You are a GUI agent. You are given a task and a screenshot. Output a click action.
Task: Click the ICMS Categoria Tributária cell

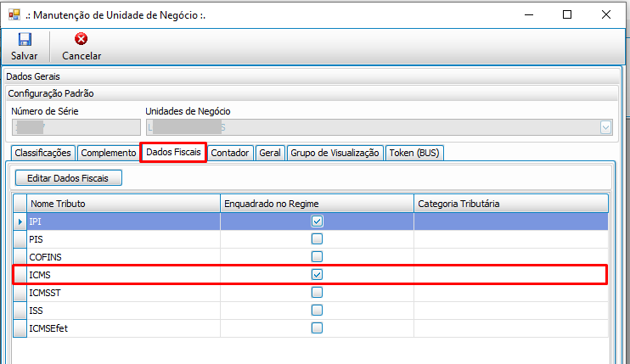click(x=510, y=275)
